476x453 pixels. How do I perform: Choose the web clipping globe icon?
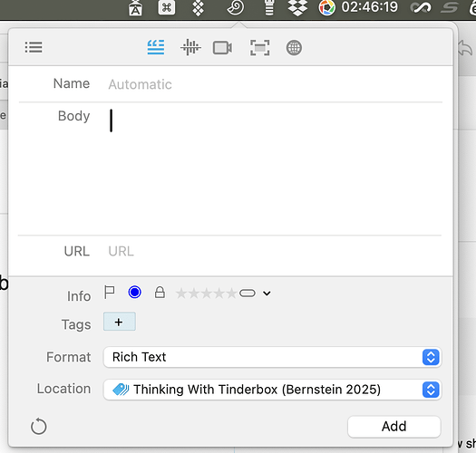[x=294, y=48]
